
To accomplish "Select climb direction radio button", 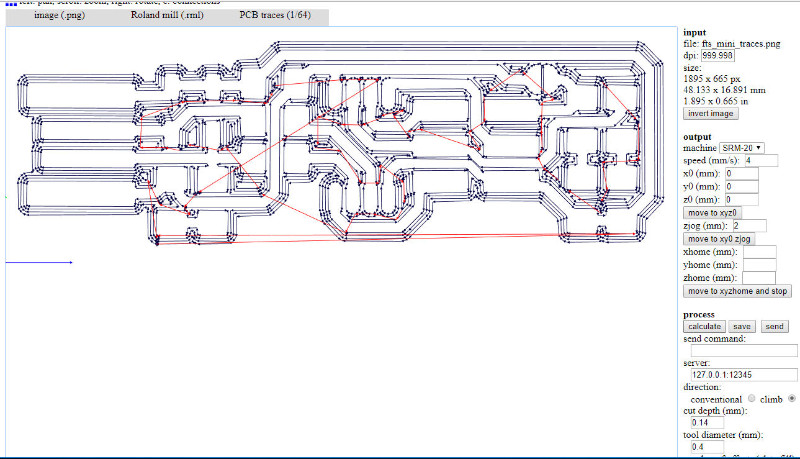I will coord(792,398).
